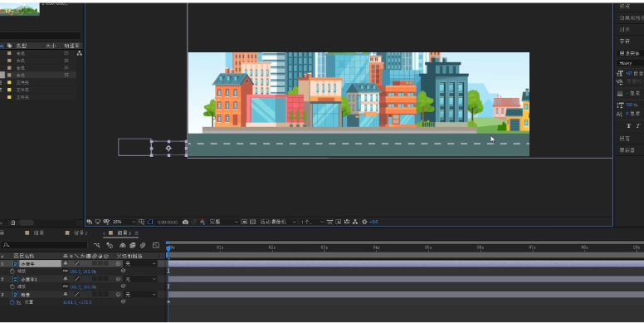This screenshot has width=644, height=323.
Task: Click the show channel RGB color icon
Action: coord(202,222)
